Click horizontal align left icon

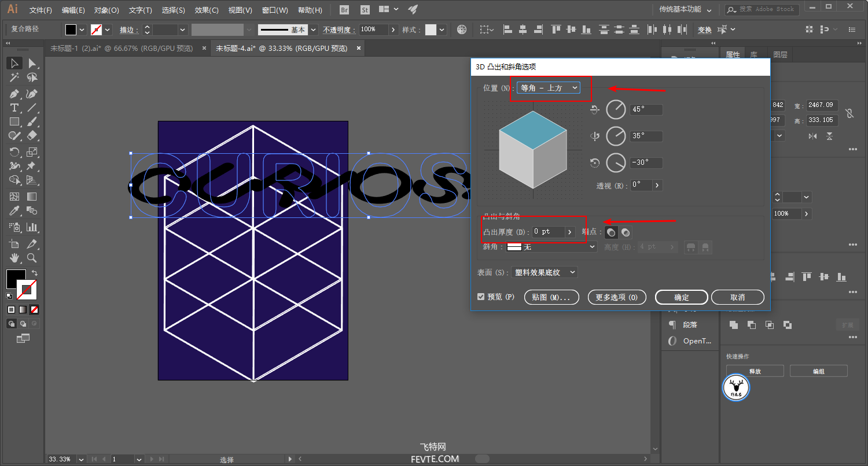(507, 29)
